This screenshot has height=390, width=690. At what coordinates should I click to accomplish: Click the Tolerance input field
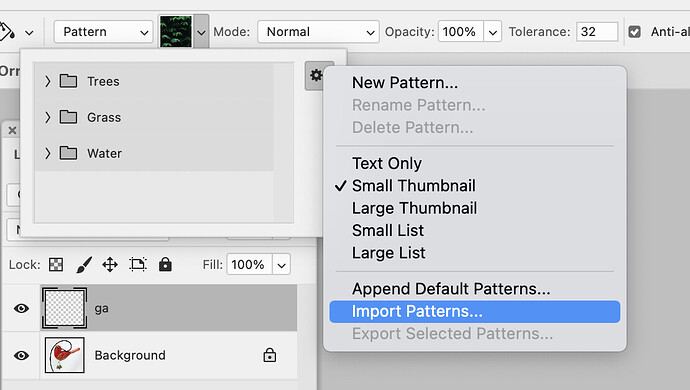[x=597, y=32]
